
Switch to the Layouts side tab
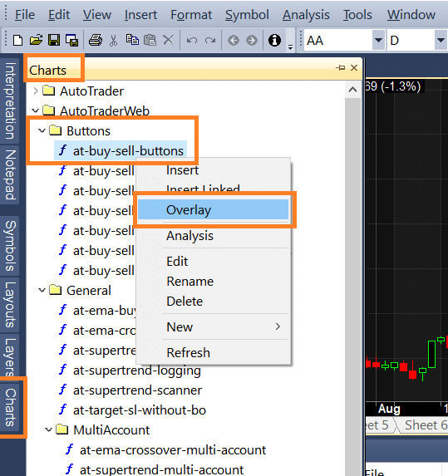pos(10,305)
